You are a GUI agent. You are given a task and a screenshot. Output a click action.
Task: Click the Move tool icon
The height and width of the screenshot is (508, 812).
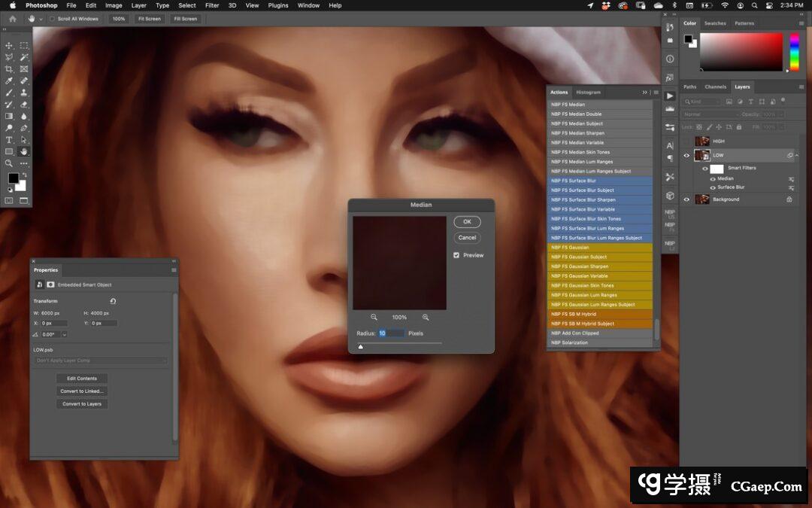[9, 46]
